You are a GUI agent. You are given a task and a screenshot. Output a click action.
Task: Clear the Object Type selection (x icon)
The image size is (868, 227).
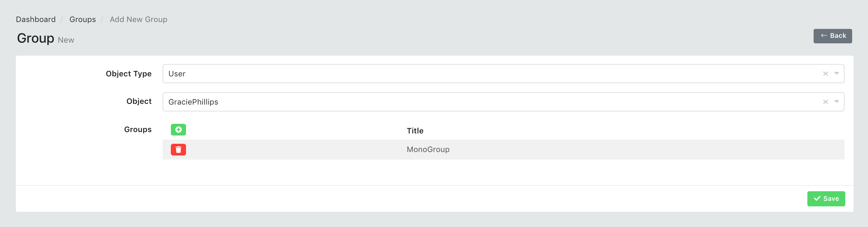825,74
